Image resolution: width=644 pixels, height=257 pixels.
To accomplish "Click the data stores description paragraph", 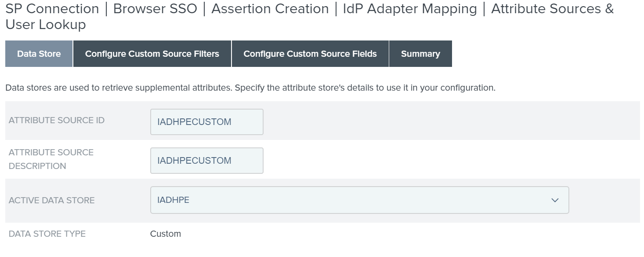I will click(x=250, y=88).
